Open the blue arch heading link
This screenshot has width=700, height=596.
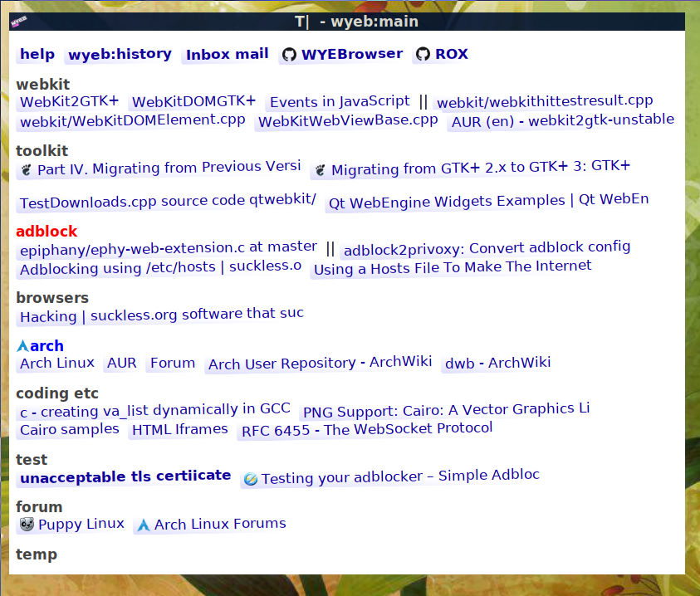pyautogui.click(x=47, y=345)
